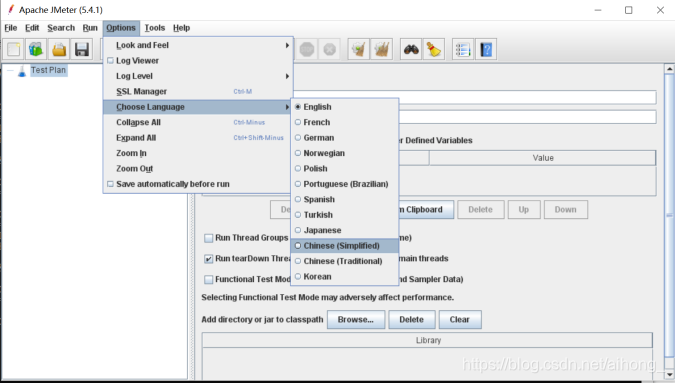The image size is (675, 383).
Task: Click Collapse All menu item
Action: (198, 123)
